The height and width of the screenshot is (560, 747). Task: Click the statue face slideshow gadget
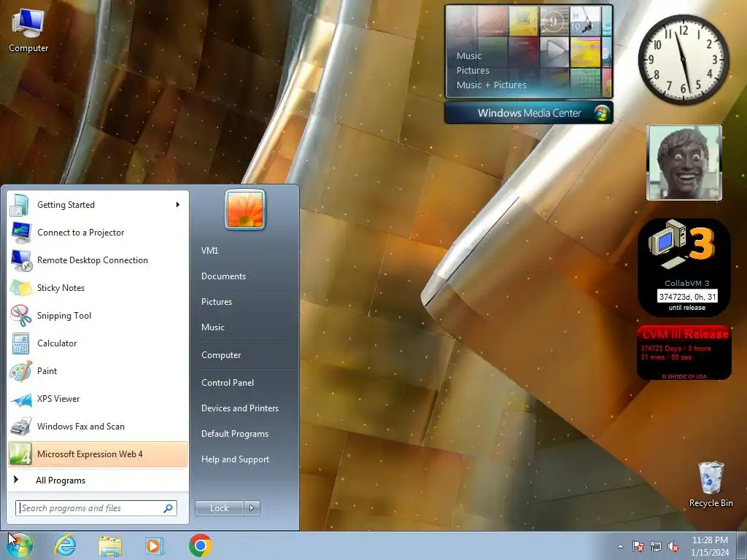tap(684, 163)
